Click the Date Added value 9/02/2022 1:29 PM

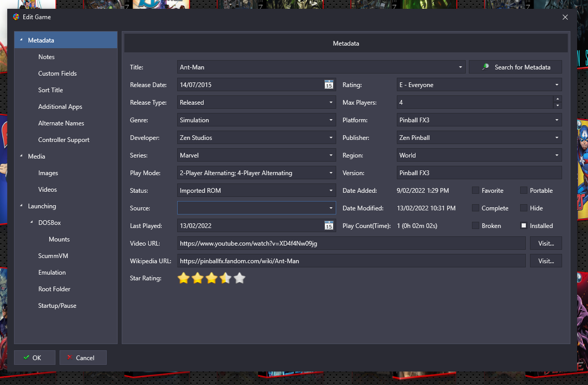(x=423, y=191)
